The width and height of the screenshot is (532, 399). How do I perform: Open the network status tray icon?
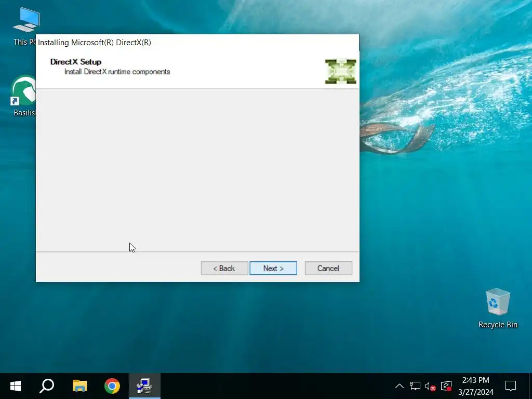coord(415,386)
